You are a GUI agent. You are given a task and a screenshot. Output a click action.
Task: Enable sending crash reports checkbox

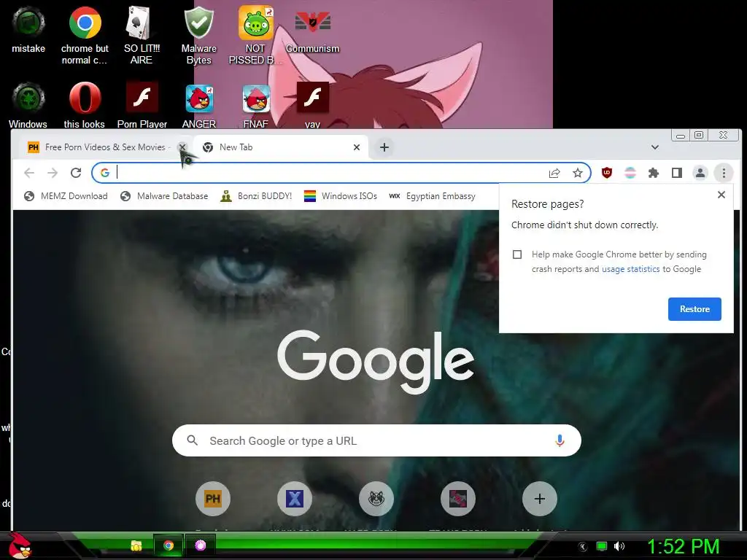(517, 254)
